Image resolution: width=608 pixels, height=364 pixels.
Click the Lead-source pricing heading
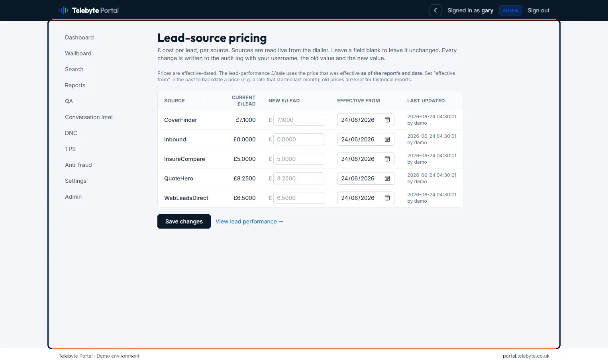tap(212, 38)
